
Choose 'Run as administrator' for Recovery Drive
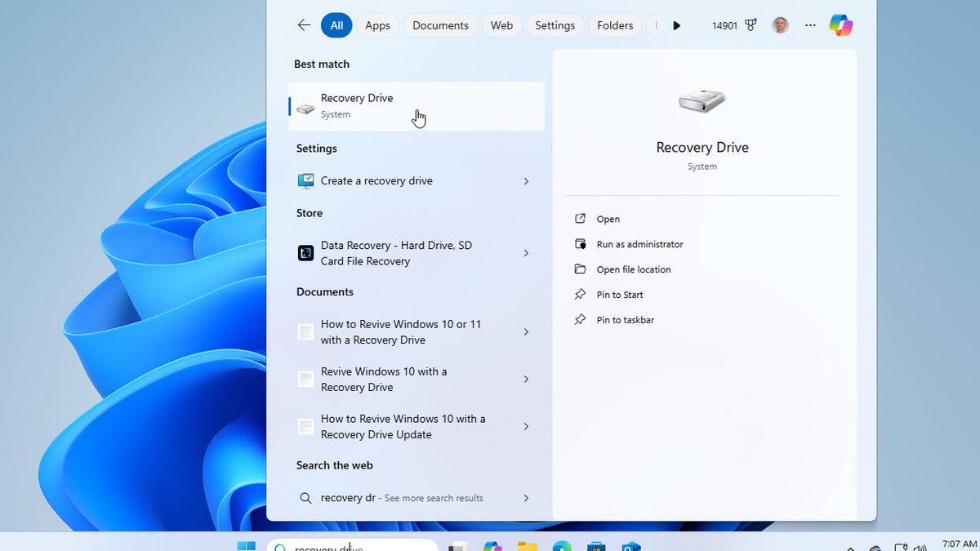(639, 244)
